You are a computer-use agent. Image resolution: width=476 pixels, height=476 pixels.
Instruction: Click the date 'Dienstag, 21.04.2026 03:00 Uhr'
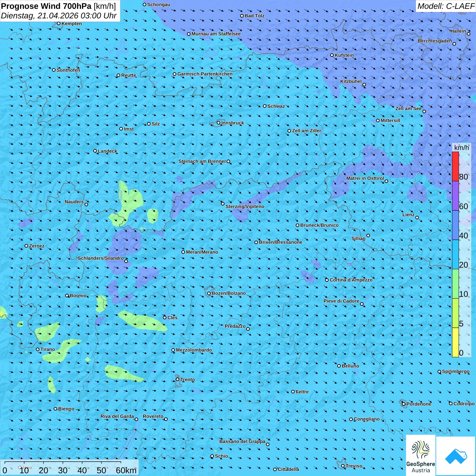pos(59,16)
